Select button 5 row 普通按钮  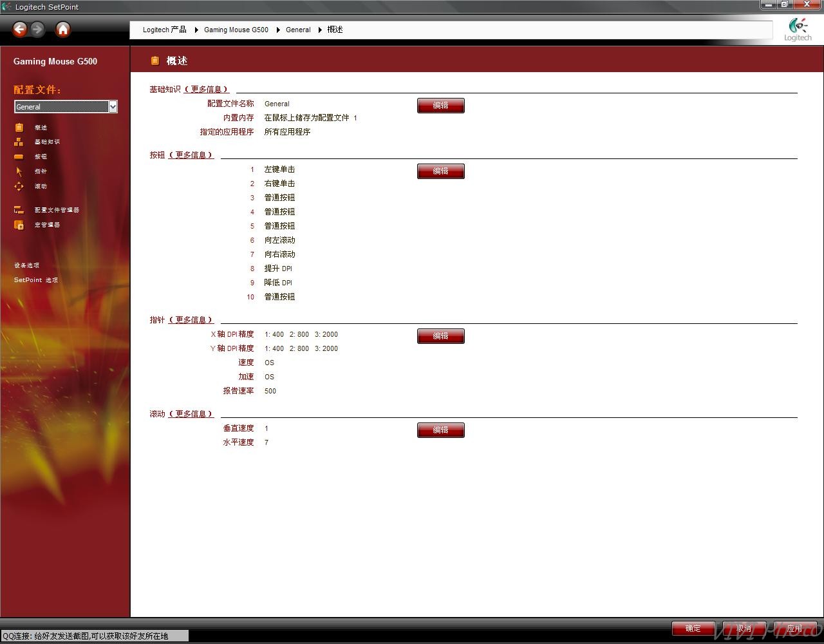tap(279, 226)
